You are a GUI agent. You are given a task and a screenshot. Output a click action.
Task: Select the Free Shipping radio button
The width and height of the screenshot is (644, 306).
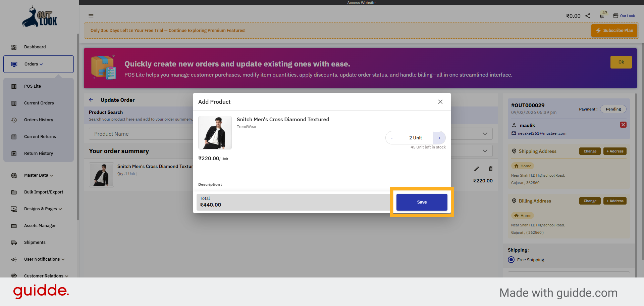tap(511, 259)
